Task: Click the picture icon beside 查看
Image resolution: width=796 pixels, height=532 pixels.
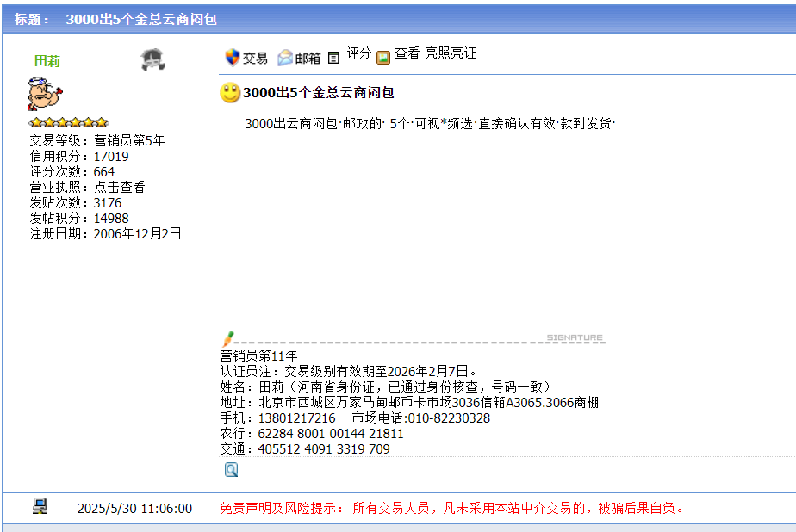Action: [x=383, y=58]
